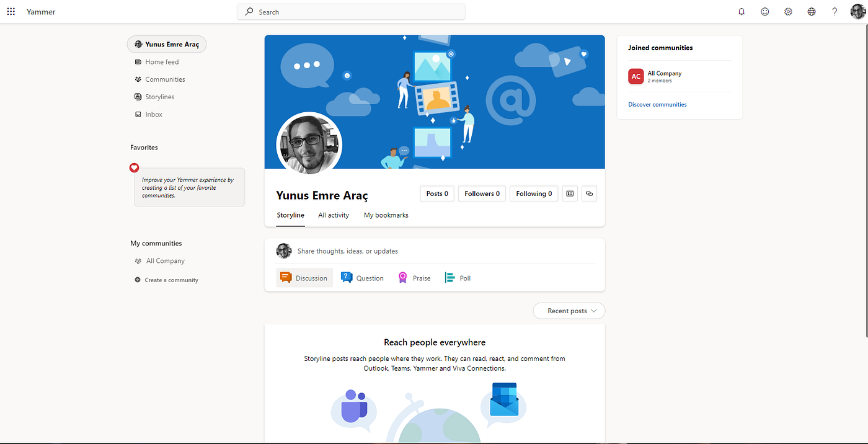Image resolution: width=868 pixels, height=444 pixels.
Task: Click the Following 0 button
Action: 534,193
